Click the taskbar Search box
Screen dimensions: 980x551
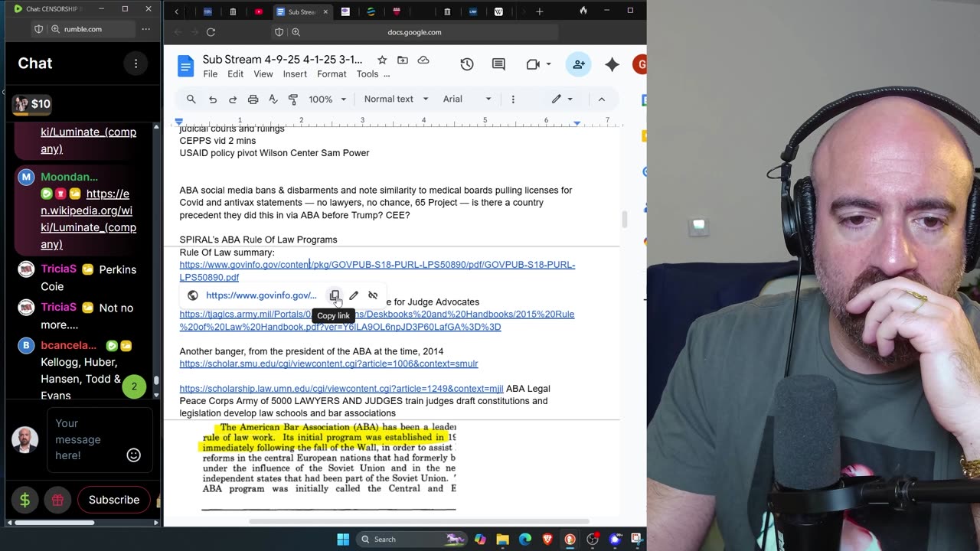(411, 539)
